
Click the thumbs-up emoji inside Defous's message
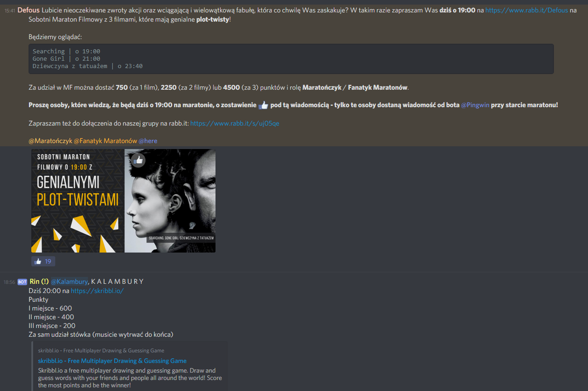click(263, 105)
